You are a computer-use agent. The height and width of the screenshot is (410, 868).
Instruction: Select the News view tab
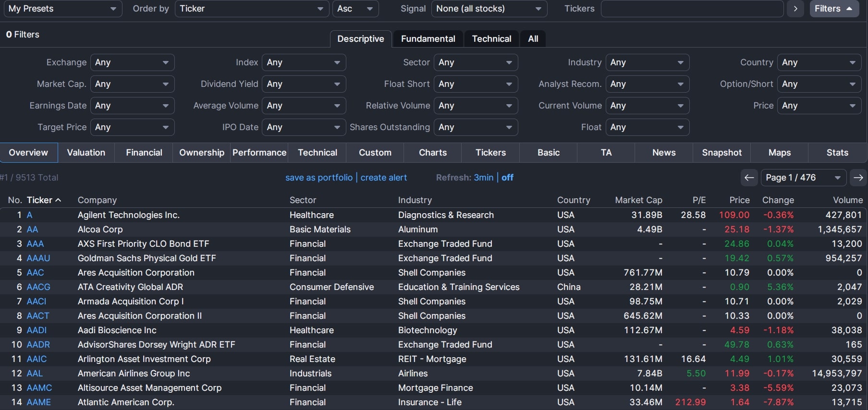point(664,153)
